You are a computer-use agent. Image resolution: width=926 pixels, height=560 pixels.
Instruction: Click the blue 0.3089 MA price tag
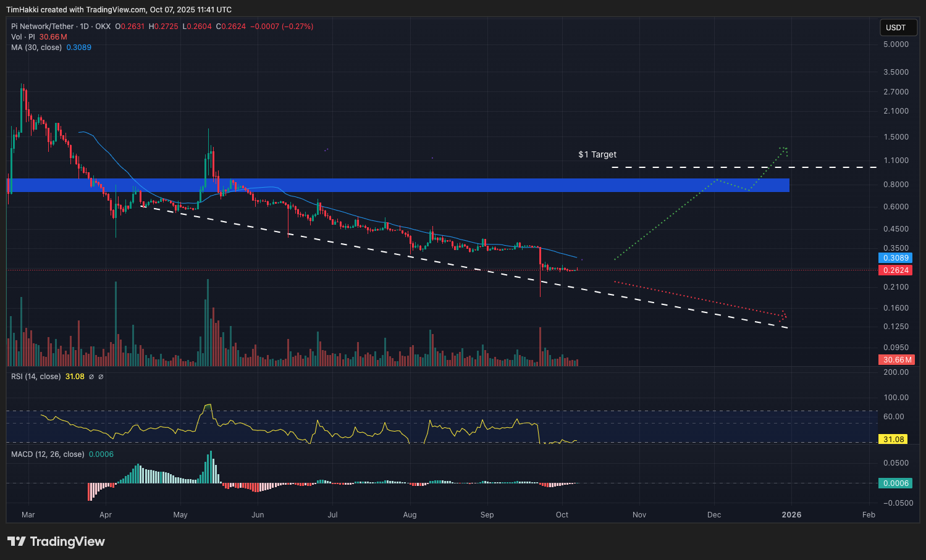896,258
